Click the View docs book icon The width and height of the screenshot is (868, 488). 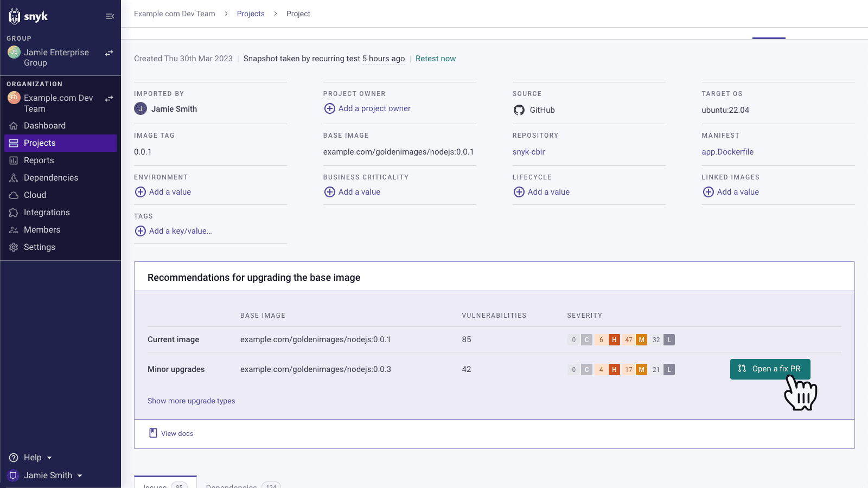[x=153, y=433]
